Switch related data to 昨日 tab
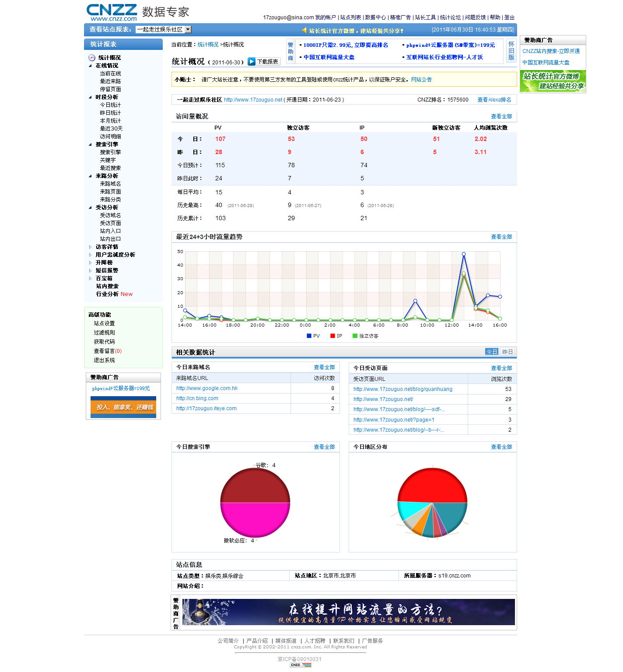This screenshot has width=623, height=672. [507, 352]
